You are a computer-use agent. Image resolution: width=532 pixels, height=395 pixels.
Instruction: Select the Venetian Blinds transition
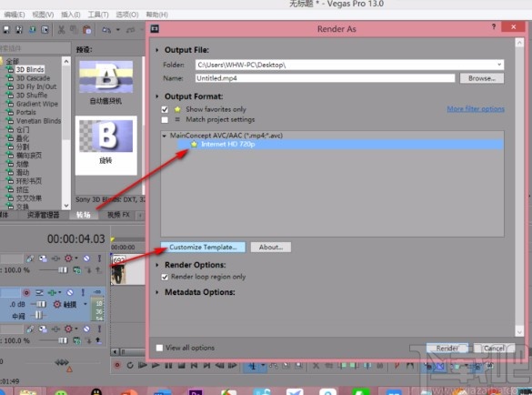[x=38, y=121]
